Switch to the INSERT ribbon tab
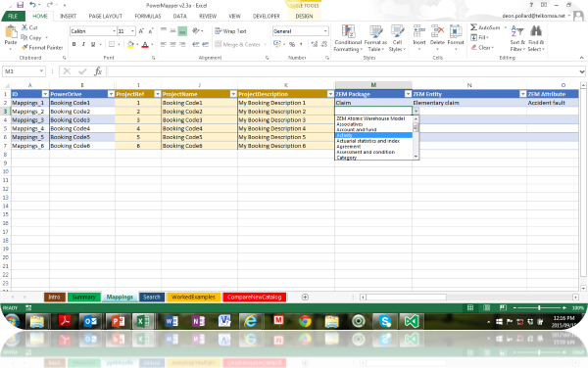The width and height of the screenshot is (588, 368). pos(69,16)
